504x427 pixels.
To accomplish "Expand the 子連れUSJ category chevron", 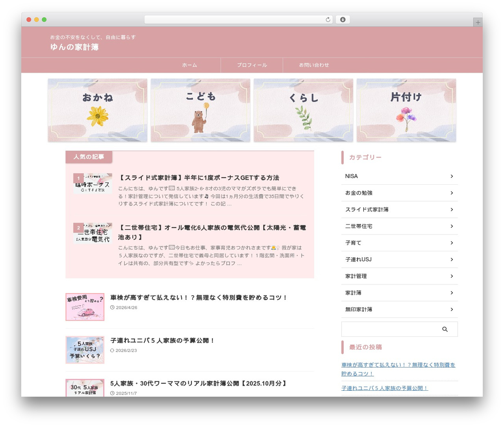I will click(x=452, y=260).
